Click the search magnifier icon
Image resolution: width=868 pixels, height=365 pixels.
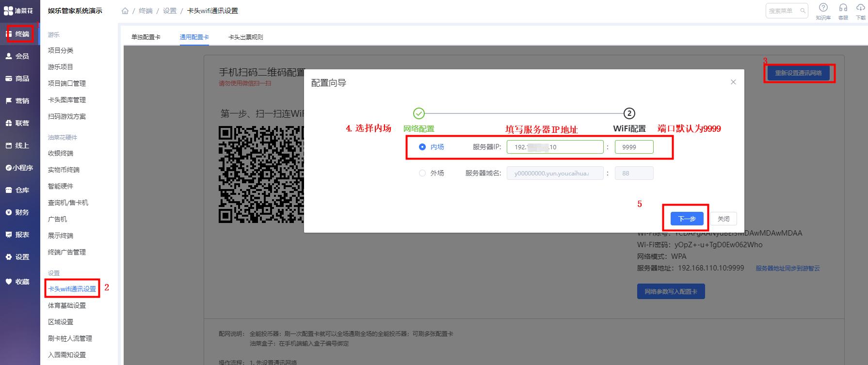(x=803, y=11)
